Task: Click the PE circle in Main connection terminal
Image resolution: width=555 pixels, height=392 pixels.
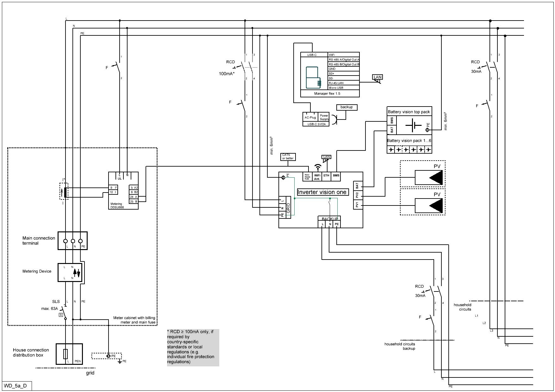Action: point(80,241)
